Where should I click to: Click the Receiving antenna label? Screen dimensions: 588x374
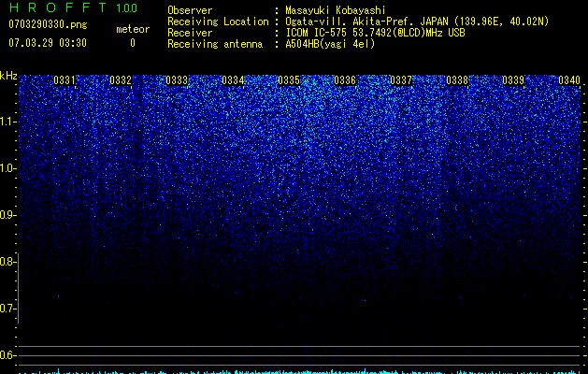click(215, 44)
